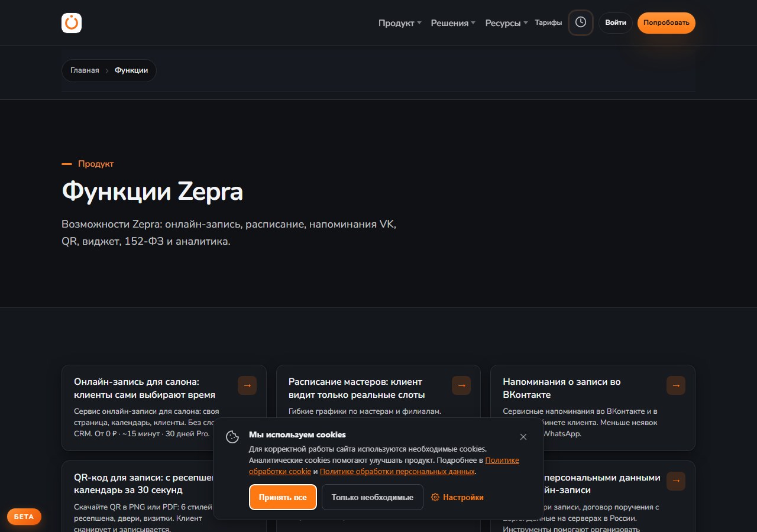Click the БЕТА badge
The width and height of the screenshot is (757, 532).
24,517
